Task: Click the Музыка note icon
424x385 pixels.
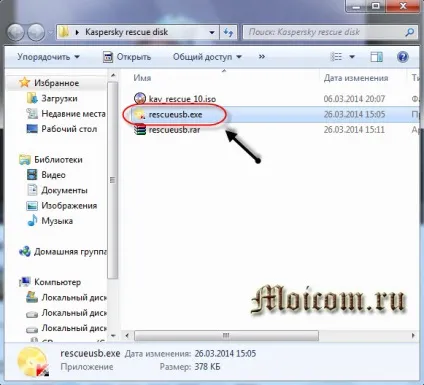Action: tap(32, 221)
